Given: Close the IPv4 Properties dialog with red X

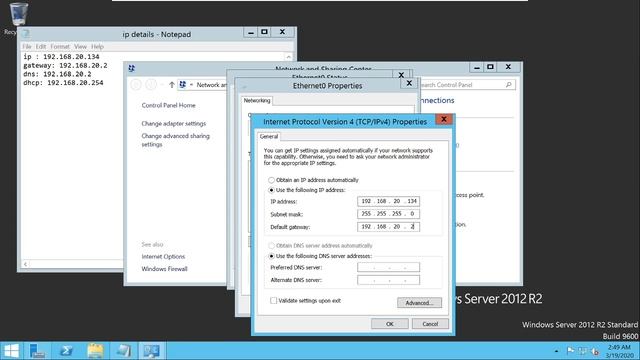Looking at the screenshot, I should pos(444,119).
